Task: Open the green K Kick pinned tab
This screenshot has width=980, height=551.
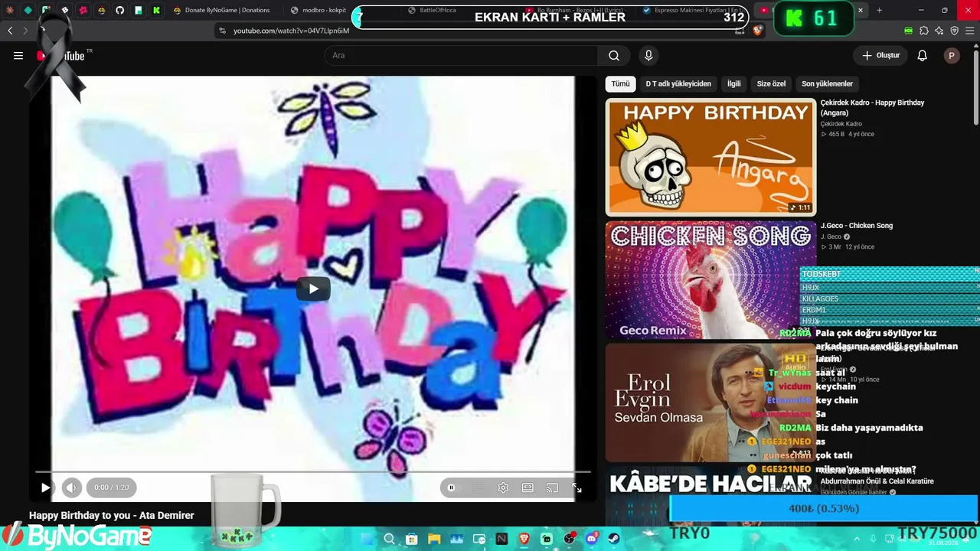Action: tap(156, 10)
